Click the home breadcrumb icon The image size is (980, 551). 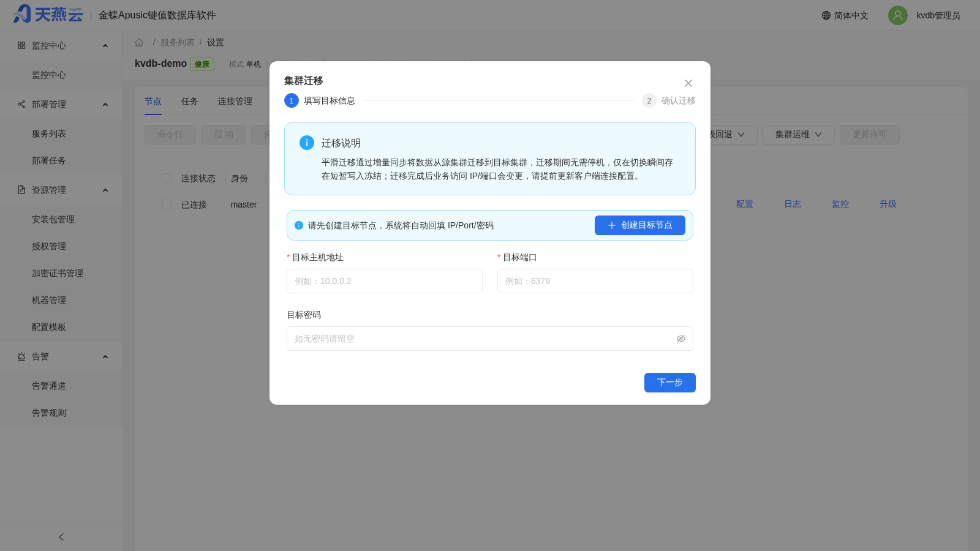point(139,42)
